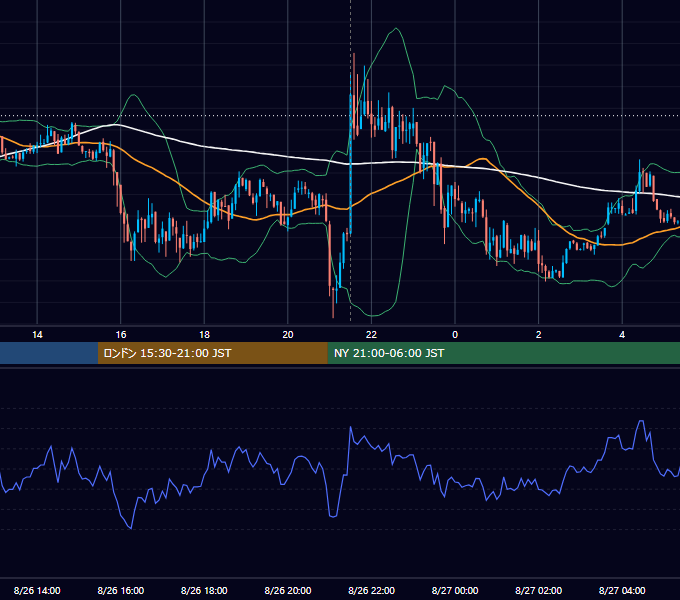Click the hour label 18 on time axis
The width and height of the screenshot is (680, 600).
(204, 335)
